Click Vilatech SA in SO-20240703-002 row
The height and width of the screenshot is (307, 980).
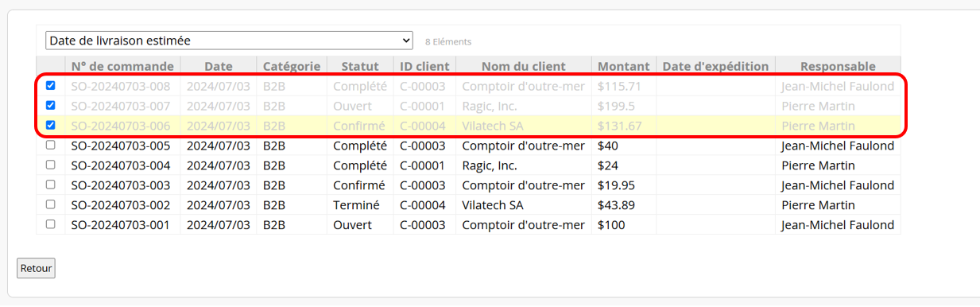click(493, 204)
